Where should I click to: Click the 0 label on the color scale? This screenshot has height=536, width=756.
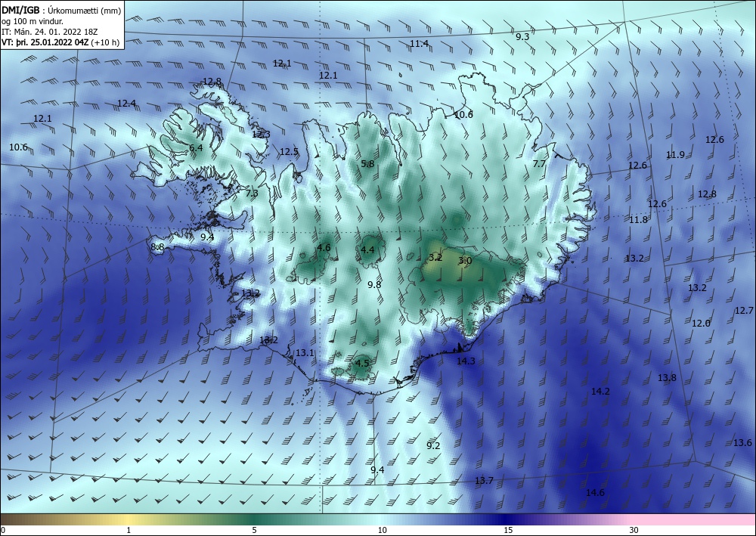(x=3, y=531)
